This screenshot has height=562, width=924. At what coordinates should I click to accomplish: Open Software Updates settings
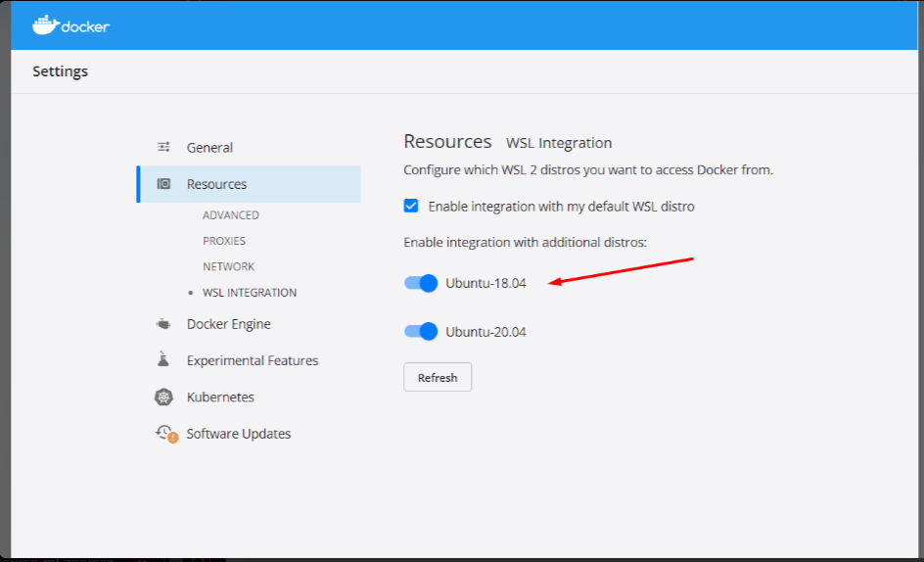(239, 434)
